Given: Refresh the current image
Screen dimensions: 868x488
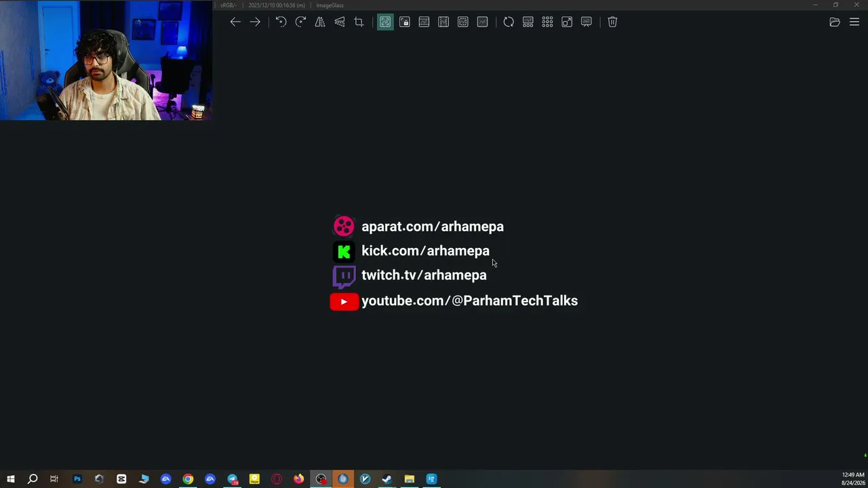Looking at the screenshot, I should [x=509, y=22].
